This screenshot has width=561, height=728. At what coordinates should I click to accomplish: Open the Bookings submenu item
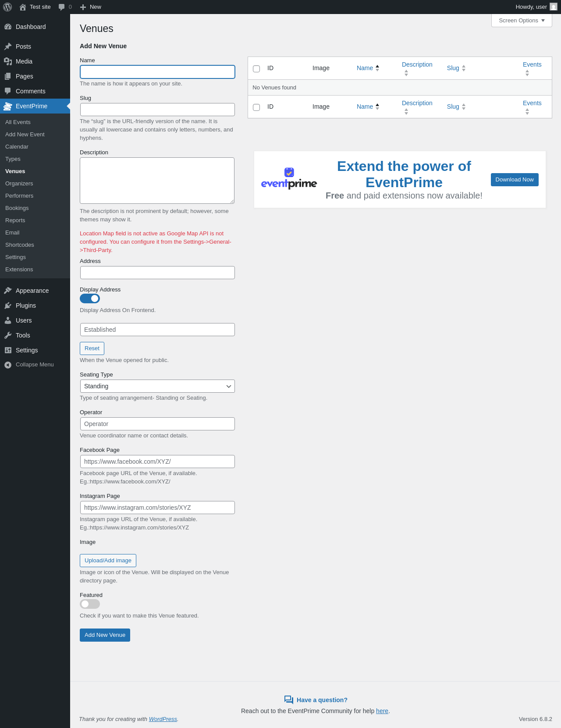tap(17, 208)
